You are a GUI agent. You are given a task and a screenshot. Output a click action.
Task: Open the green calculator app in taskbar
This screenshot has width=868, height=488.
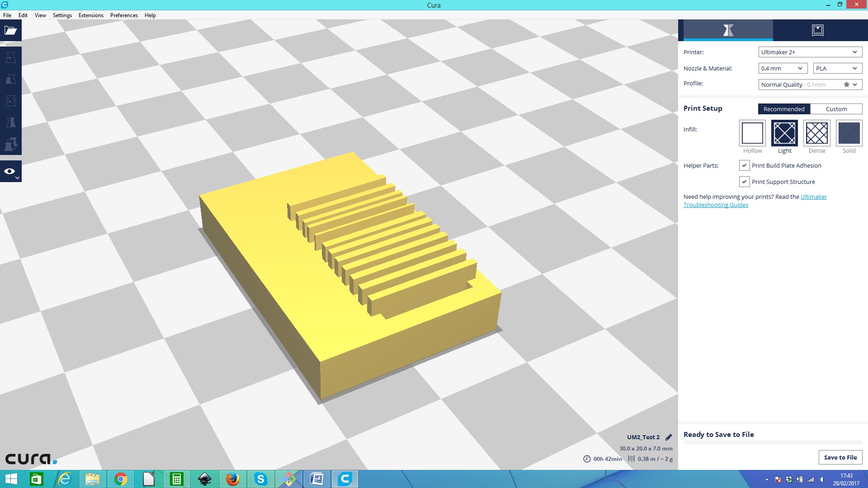[177, 479]
